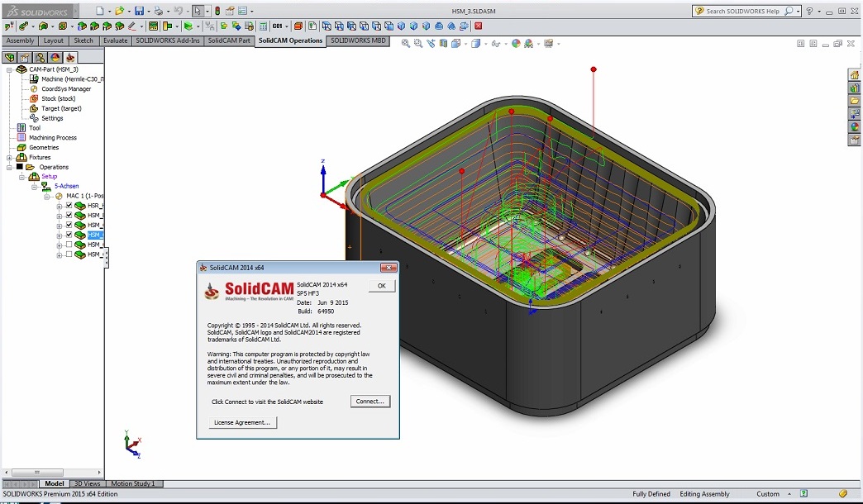Collapse the Setup tree node
The height and width of the screenshot is (504, 863).
pyautogui.click(x=22, y=177)
